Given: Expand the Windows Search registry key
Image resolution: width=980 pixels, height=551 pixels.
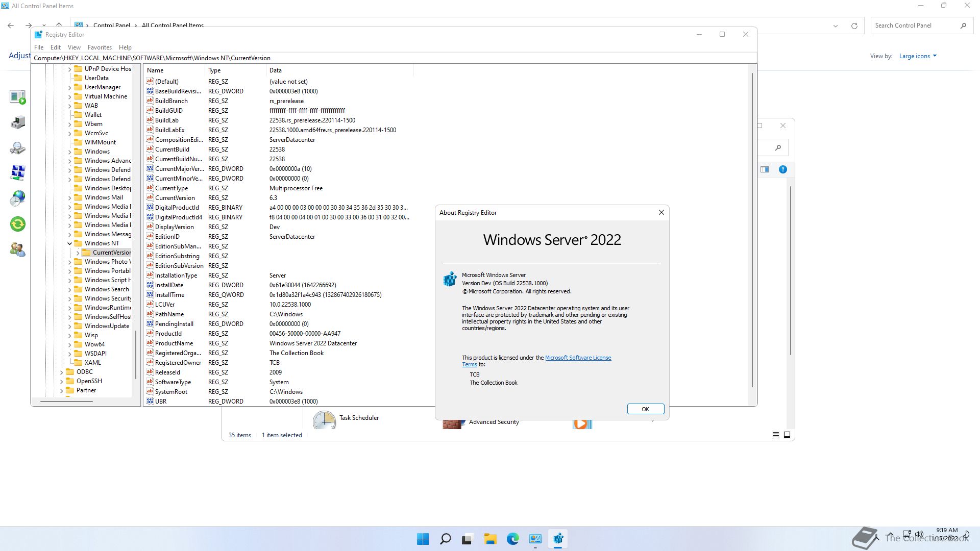Looking at the screenshot, I should 70,289.
